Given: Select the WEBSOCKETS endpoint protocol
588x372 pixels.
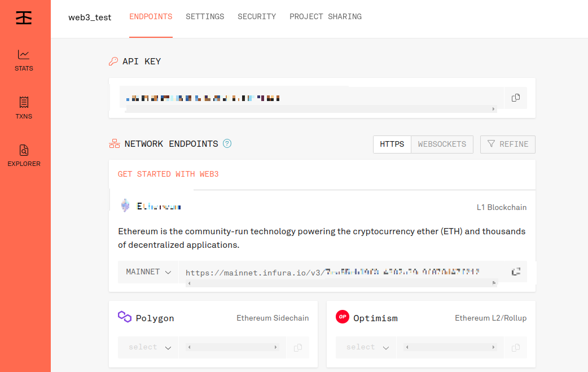Looking at the screenshot, I should [442, 145].
